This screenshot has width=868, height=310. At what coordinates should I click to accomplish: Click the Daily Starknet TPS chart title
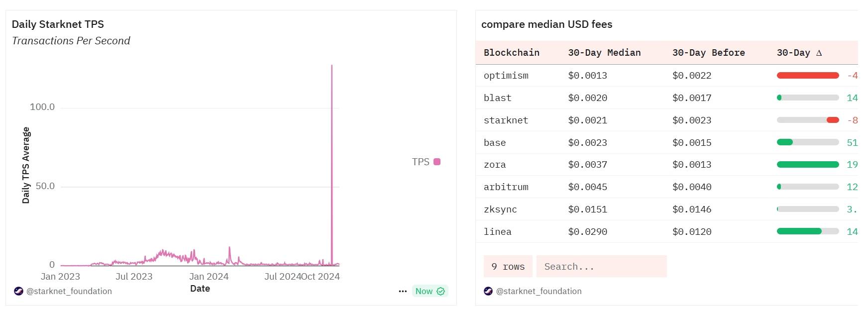[x=58, y=24]
